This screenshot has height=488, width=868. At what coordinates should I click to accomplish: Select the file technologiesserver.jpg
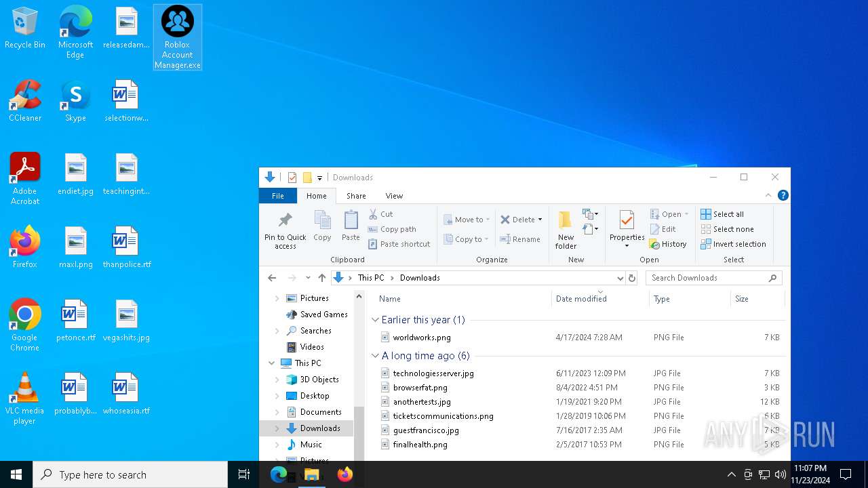coord(433,373)
